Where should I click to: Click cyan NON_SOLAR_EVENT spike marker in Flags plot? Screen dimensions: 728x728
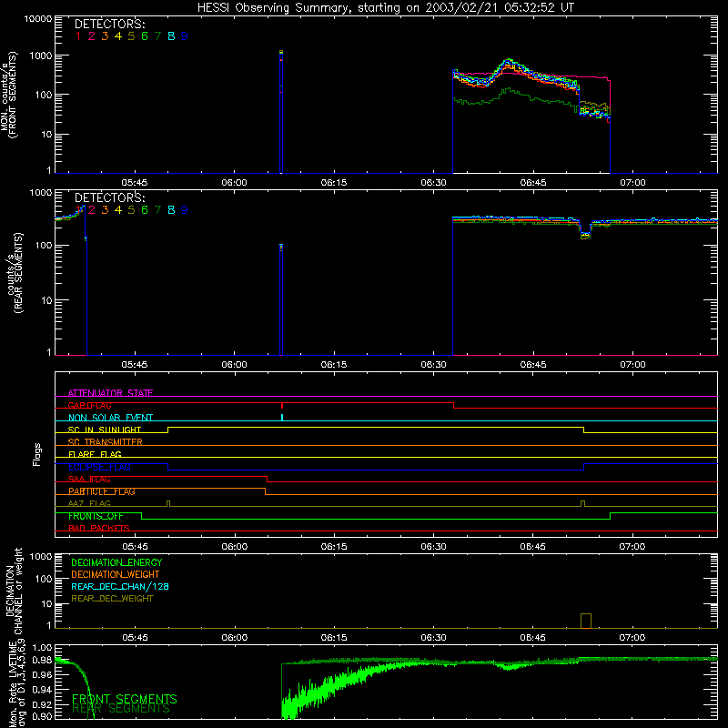click(x=282, y=417)
